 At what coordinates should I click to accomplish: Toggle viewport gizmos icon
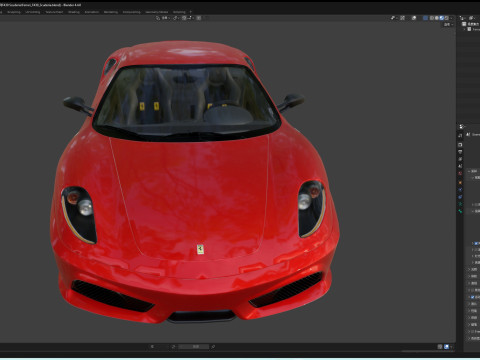pos(402,18)
